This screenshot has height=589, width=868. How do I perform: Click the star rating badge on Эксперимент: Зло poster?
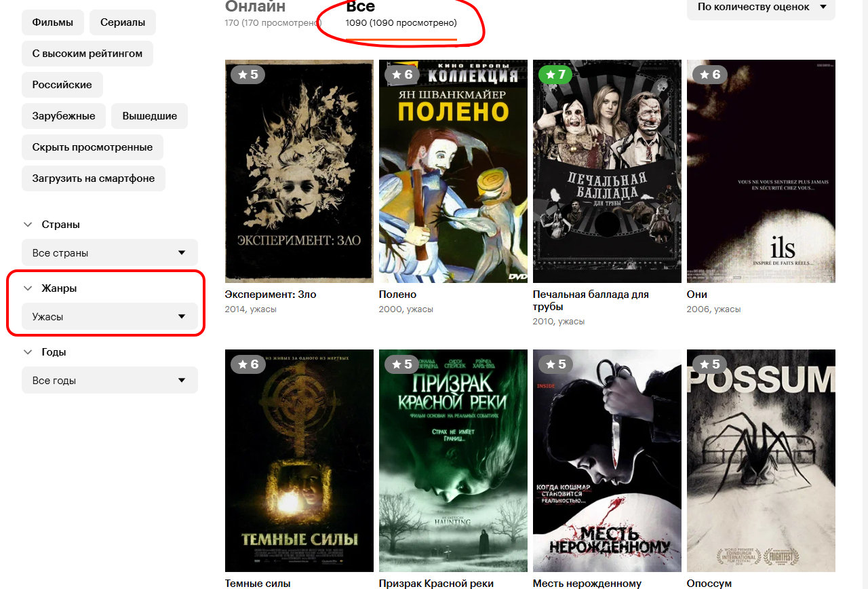tap(248, 74)
